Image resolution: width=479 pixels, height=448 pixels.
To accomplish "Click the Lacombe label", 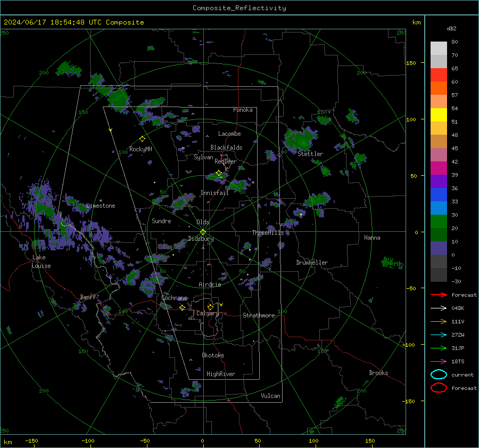I will click(229, 134).
